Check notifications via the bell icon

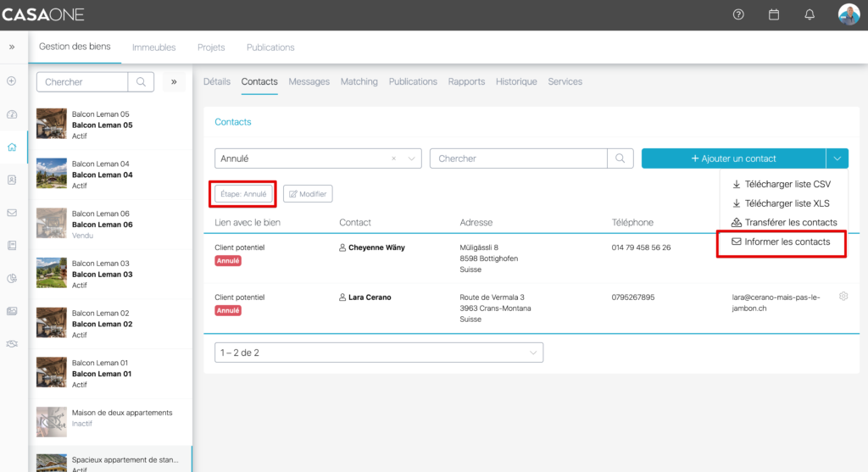pyautogui.click(x=810, y=14)
